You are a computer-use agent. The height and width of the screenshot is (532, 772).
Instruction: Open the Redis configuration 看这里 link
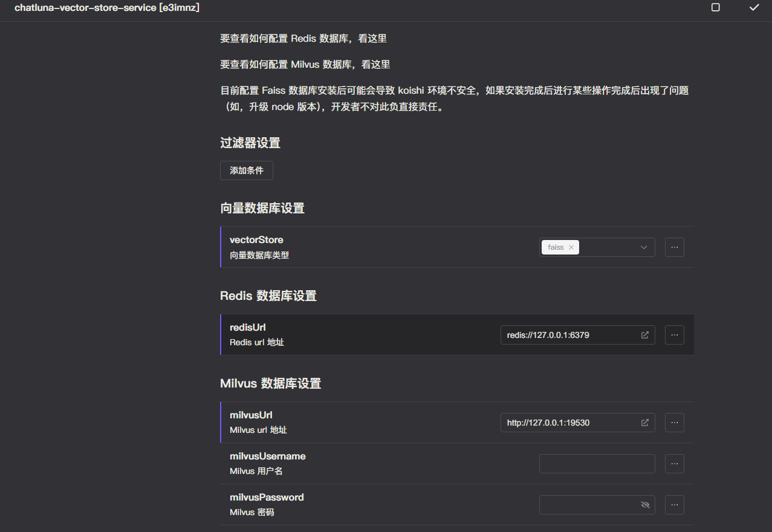(x=372, y=38)
